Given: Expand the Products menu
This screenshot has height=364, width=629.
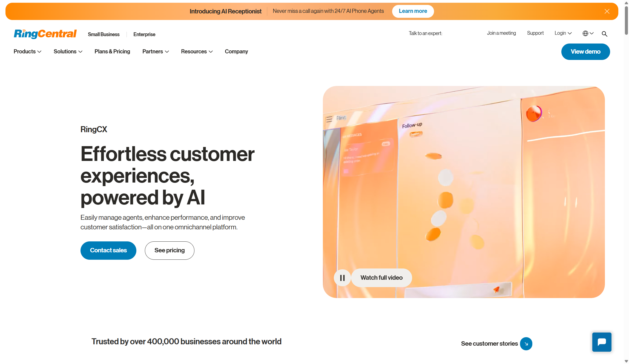Looking at the screenshot, I should pyautogui.click(x=27, y=51).
